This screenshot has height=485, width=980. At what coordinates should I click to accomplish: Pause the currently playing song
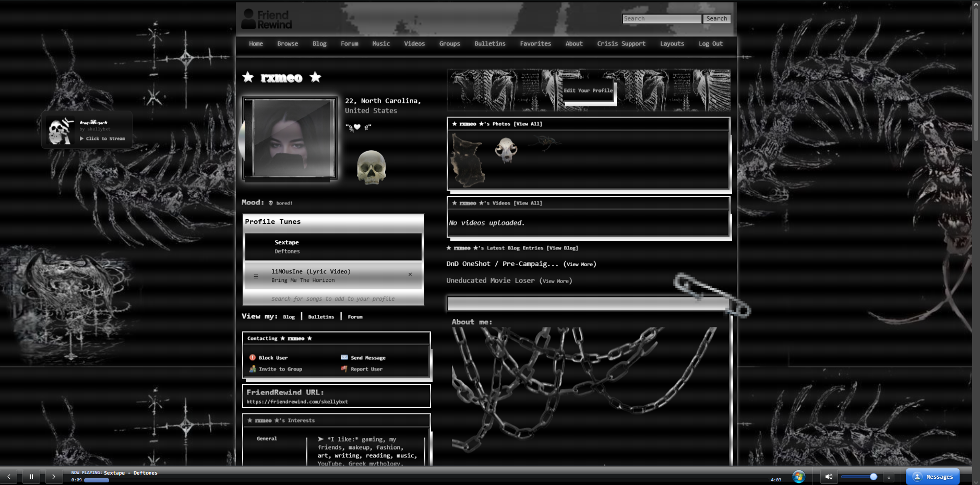(x=31, y=477)
